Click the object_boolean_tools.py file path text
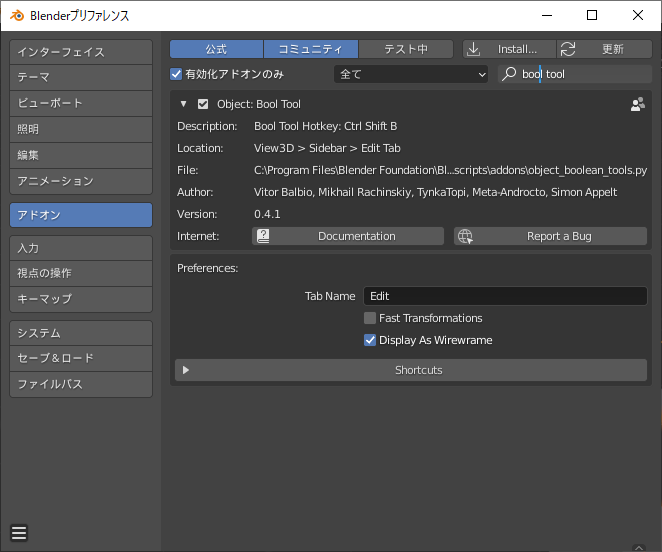Viewport: 662px width, 552px height. [x=450, y=170]
